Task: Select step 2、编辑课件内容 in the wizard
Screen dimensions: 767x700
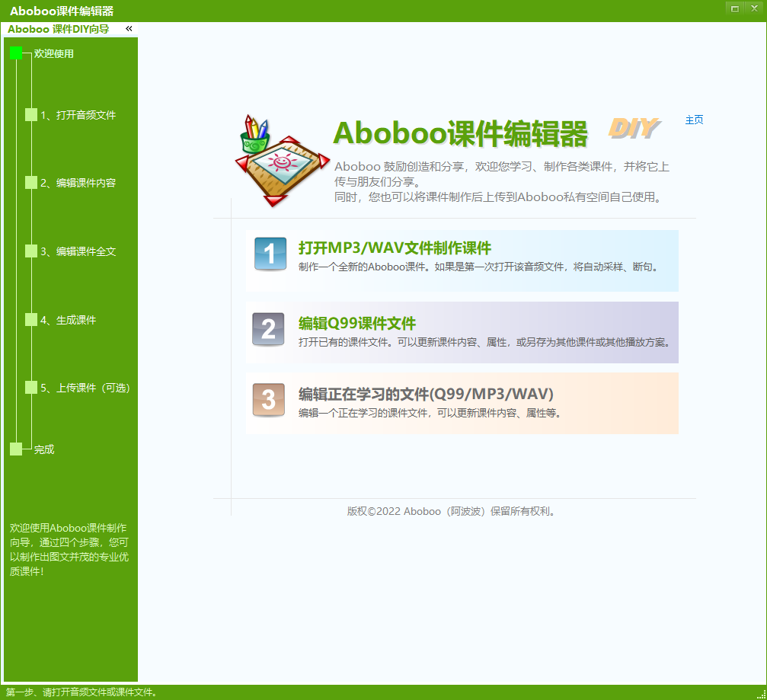Action: click(78, 183)
